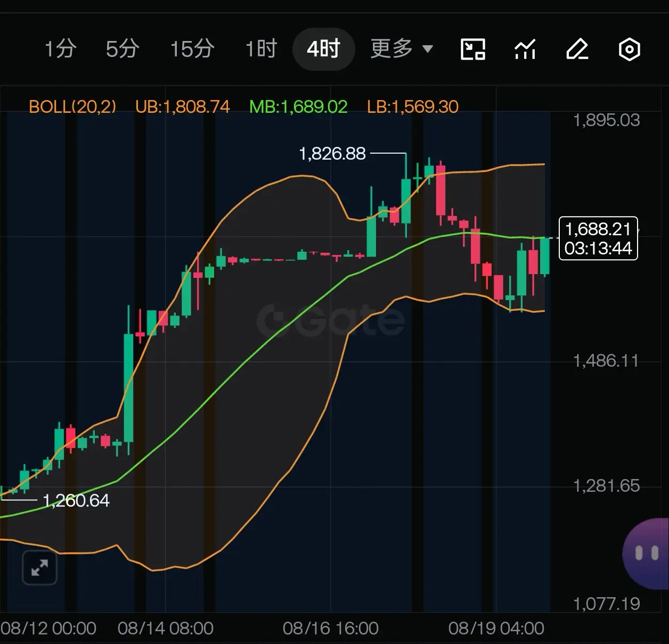Activate the drawing pencil tool
Viewport: 669px width, 644px height.
577,49
